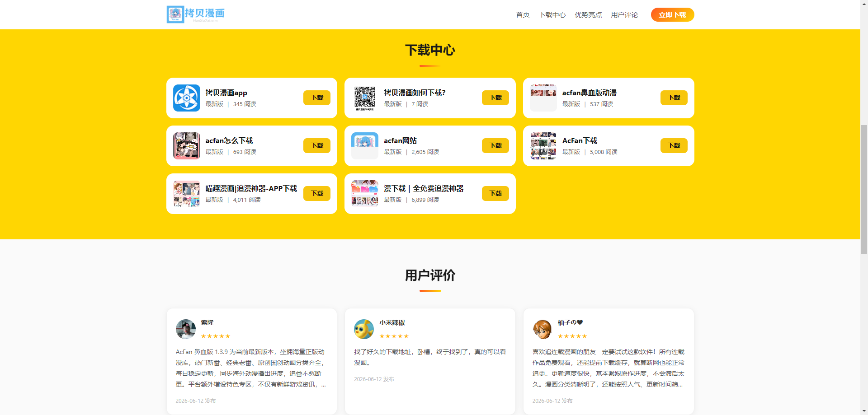Click the acfan怎么下载 thumbnail icon
868x415 pixels.
tap(187, 146)
